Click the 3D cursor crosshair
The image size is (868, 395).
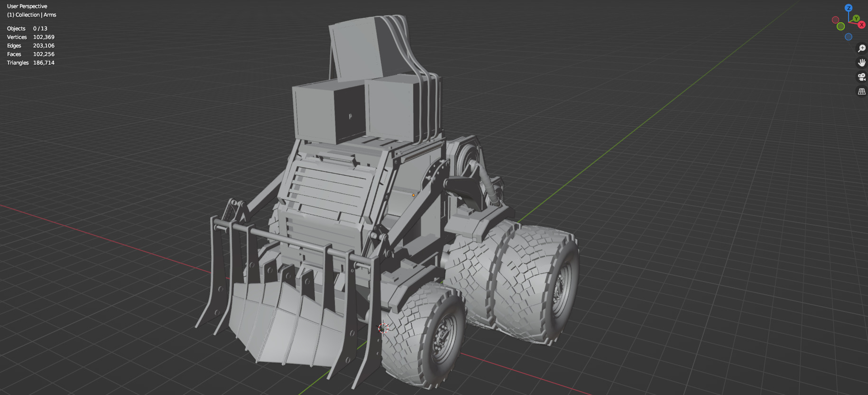(383, 328)
